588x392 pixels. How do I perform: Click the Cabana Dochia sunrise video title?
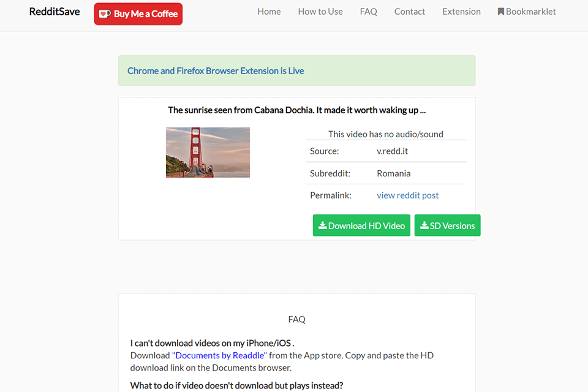[296, 110]
